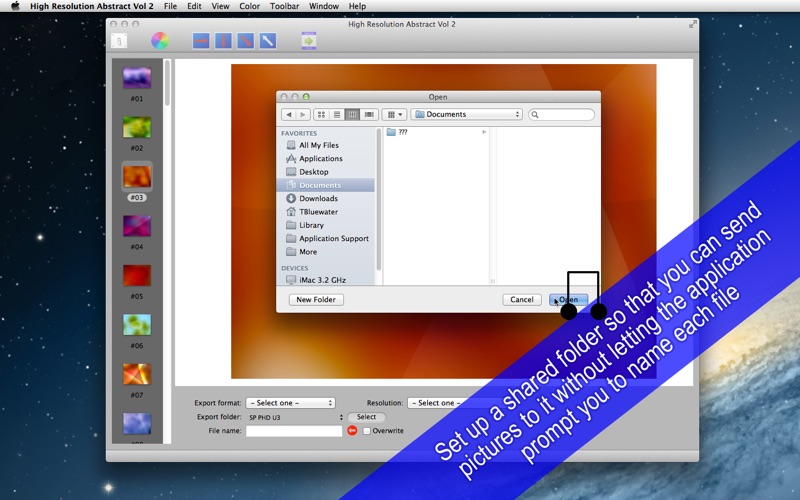Select Documents in the sidebar
Image resolution: width=800 pixels, height=500 pixels.
coord(326,185)
